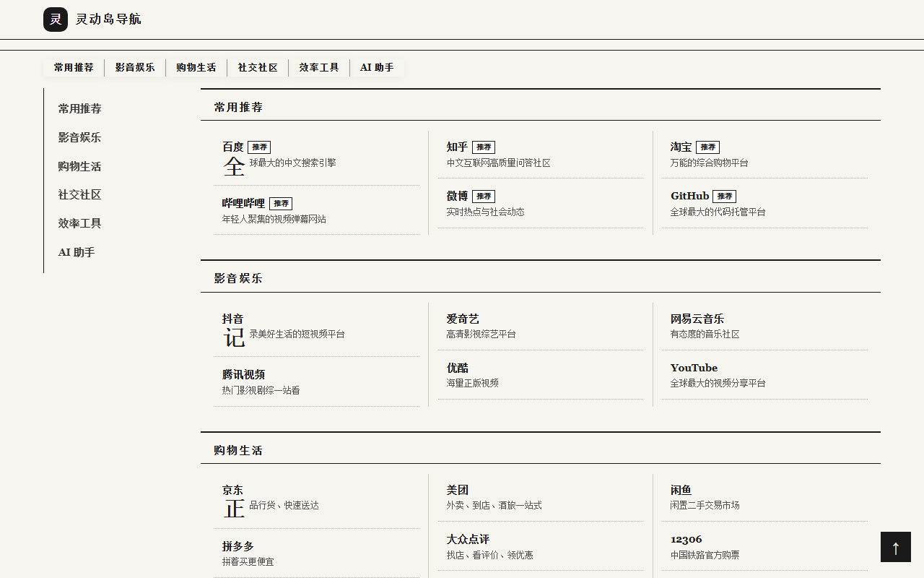This screenshot has height=578, width=924.
Task: Select the 购物生活 top tab
Action: pyautogui.click(x=196, y=68)
